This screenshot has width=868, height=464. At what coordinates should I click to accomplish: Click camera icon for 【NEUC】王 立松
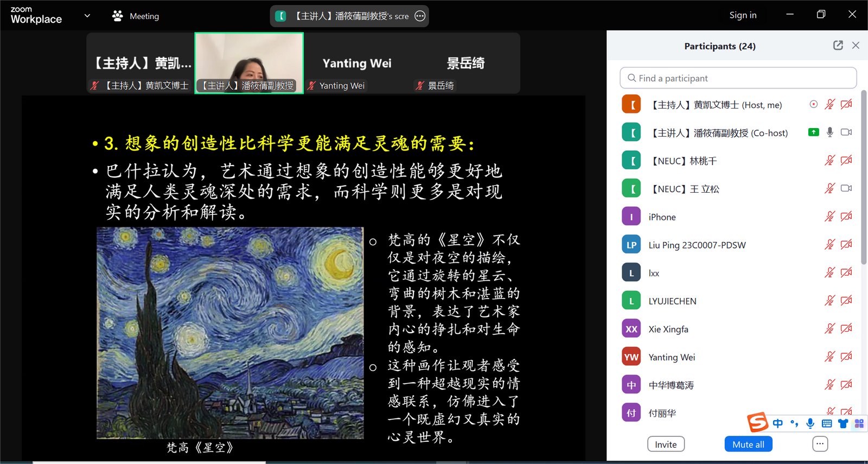point(846,188)
